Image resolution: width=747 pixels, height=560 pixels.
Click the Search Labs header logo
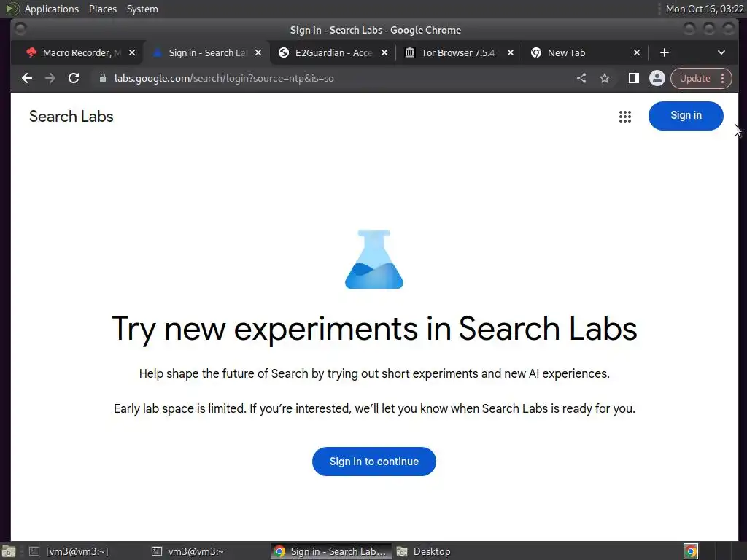(x=71, y=117)
